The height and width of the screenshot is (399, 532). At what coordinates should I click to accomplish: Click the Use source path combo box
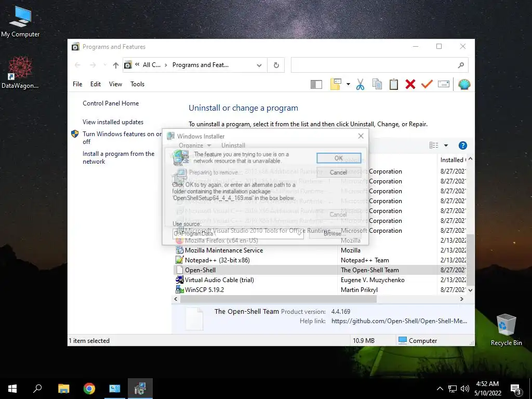[238, 233]
